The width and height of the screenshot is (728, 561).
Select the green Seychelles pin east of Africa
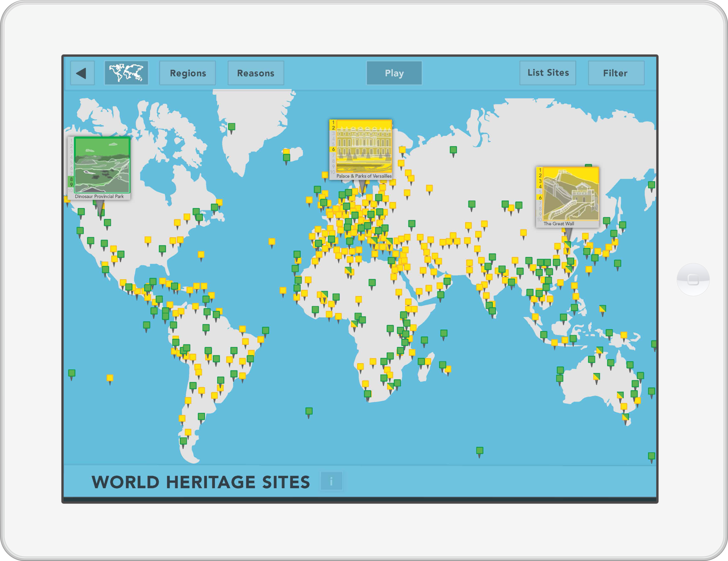click(x=444, y=335)
